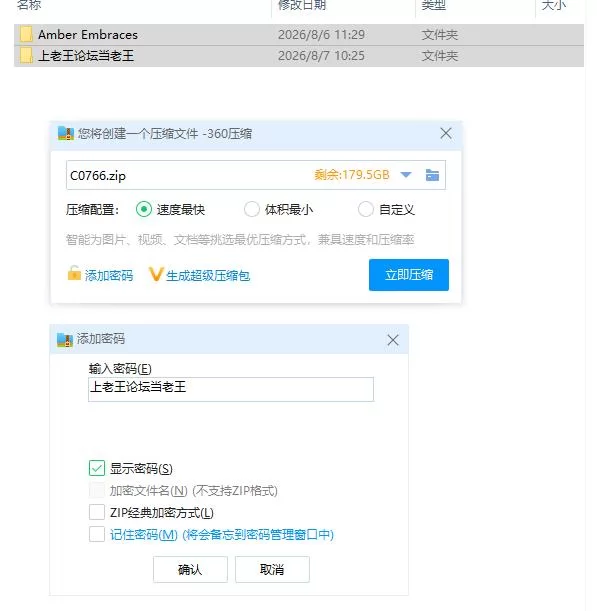Expand the save path dropdown arrow
This screenshot has width=597, height=611.
coord(406,175)
